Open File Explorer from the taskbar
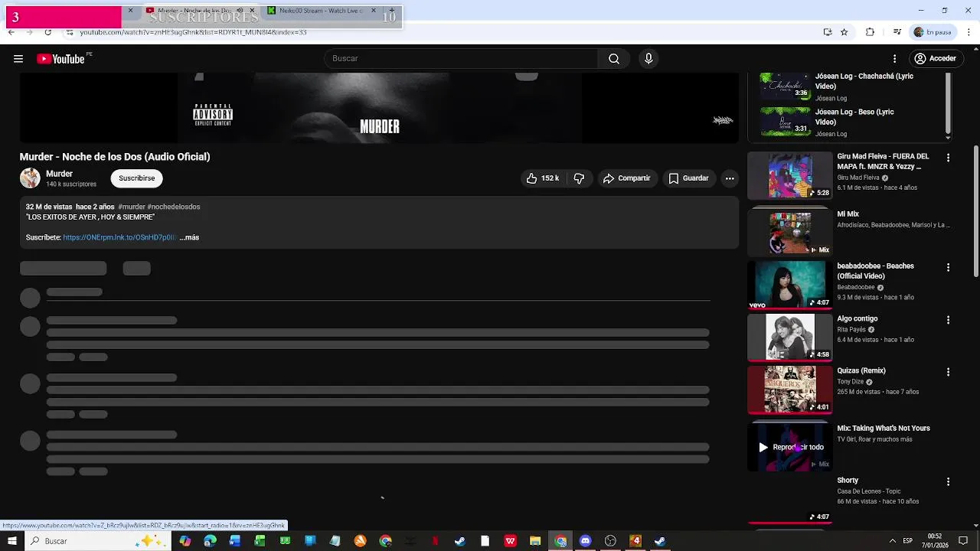This screenshot has width=980, height=551. [535, 541]
